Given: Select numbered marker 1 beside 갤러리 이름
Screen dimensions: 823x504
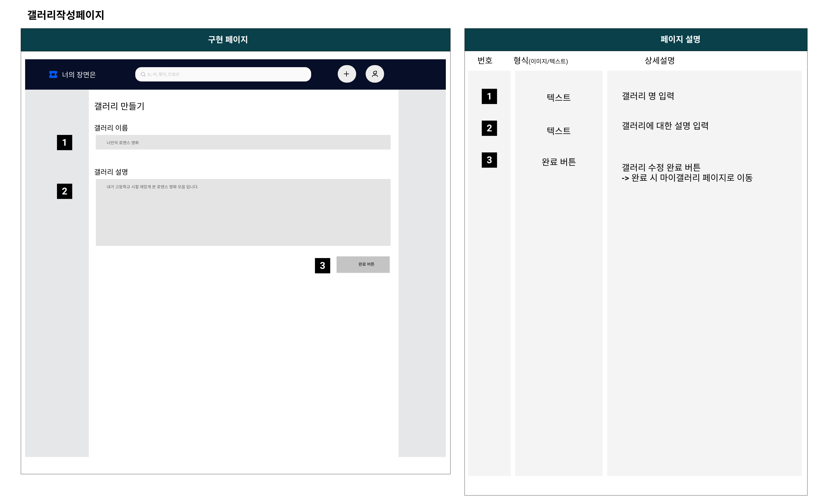Looking at the screenshot, I should [x=64, y=142].
